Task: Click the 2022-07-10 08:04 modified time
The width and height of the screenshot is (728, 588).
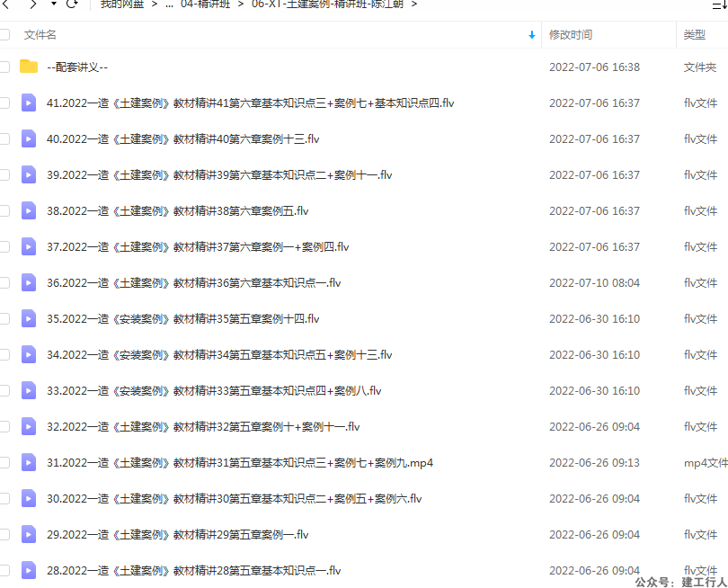Action: (x=594, y=283)
